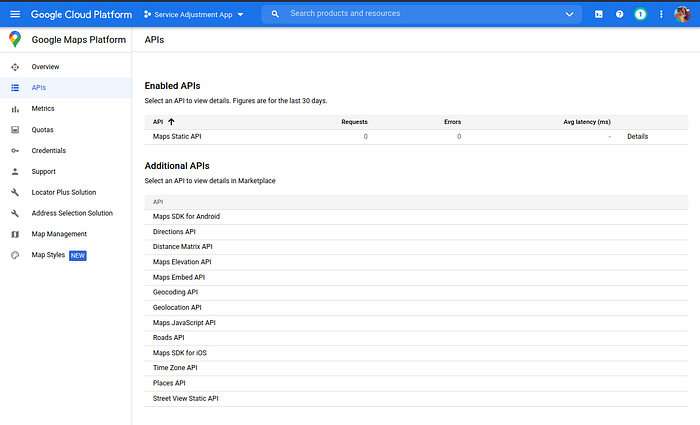Screen dimensions: 700x425
Task: Click the Support person icon
Action: 15,171
